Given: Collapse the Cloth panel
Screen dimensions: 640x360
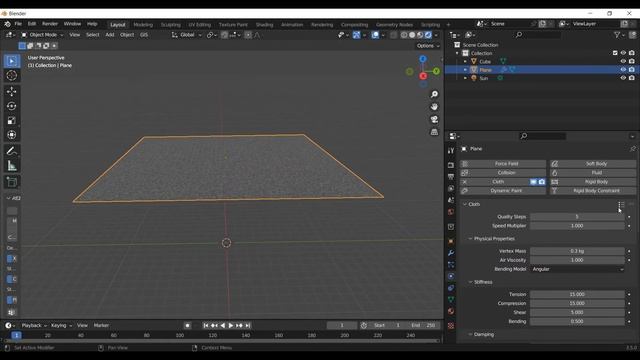Looking at the screenshot, I should (x=464, y=204).
